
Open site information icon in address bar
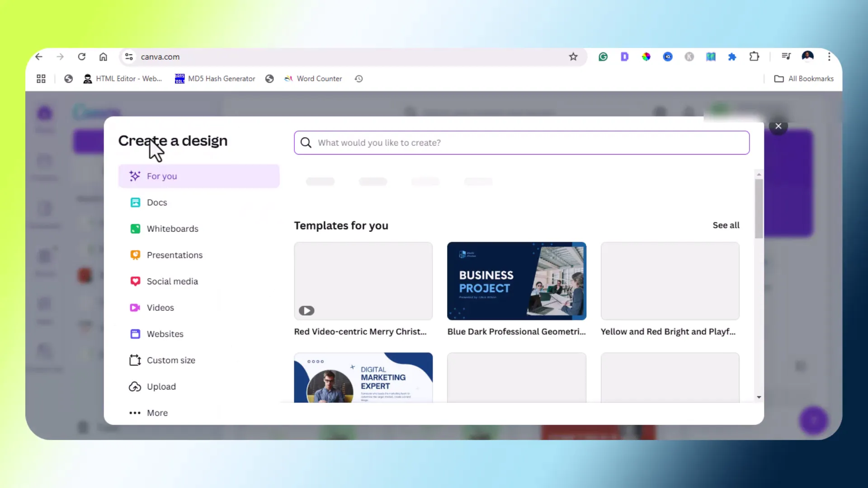pos(129,57)
